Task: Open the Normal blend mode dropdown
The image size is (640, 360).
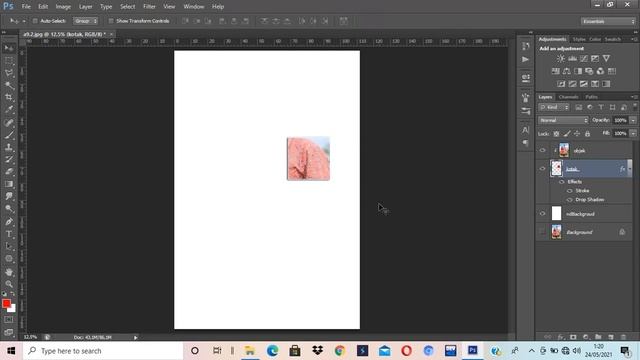Action: pos(563,120)
